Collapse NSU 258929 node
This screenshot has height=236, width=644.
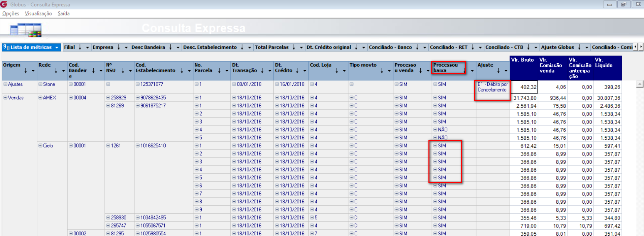pyautogui.click(x=108, y=98)
